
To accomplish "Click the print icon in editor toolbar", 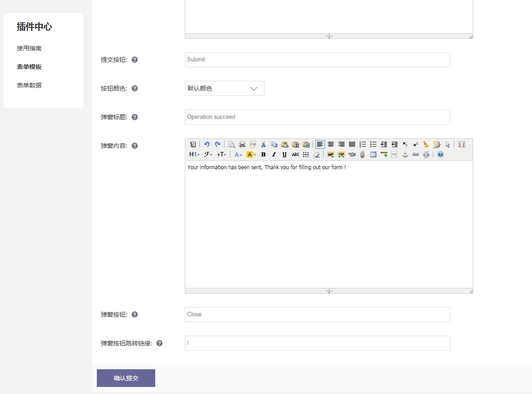I will point(242,144).
